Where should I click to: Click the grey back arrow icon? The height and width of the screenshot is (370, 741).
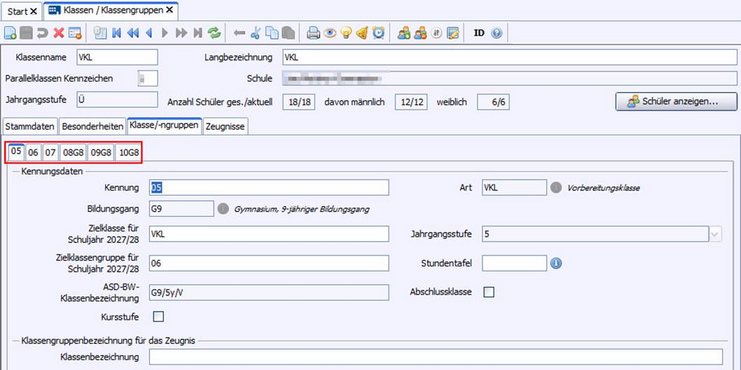[x=240, y=33]
